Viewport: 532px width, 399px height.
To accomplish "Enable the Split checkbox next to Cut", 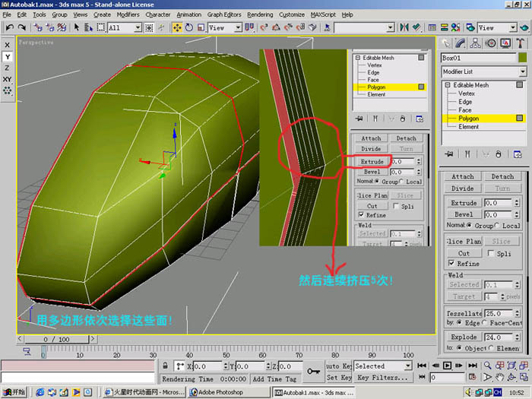I will [x=491, y=253].
